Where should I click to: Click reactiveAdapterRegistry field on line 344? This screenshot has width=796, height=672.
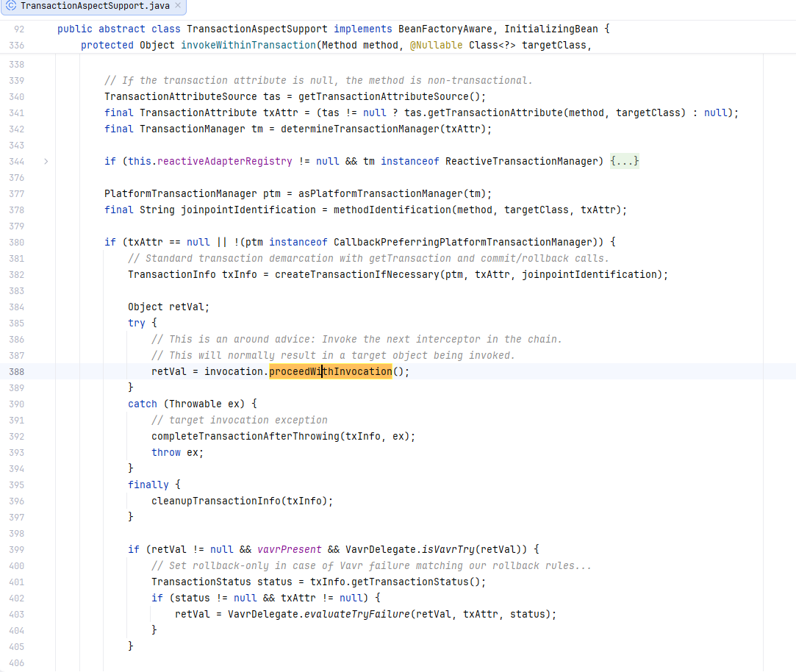(x=224, y=161)
